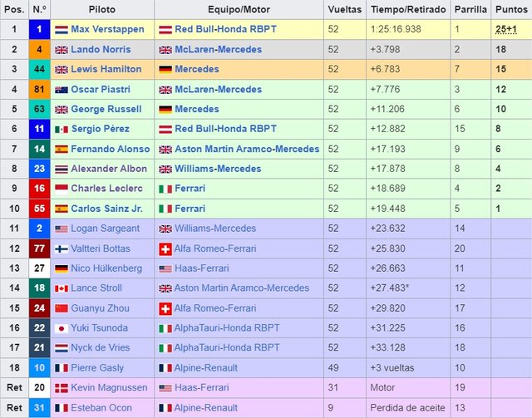Viewport: 532px width, 418px height.
Task: Select the blue number 1 car badge
Action: pyautogui.click(x=39, y=30)
